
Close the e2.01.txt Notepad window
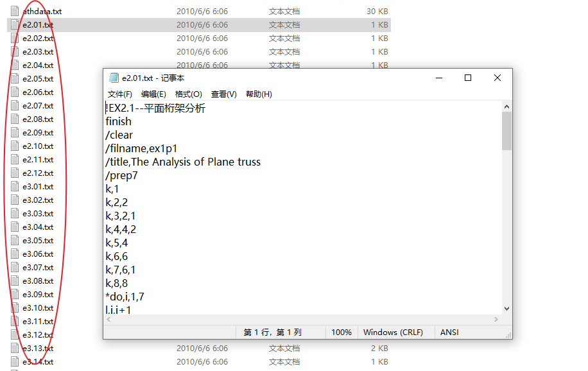(x=497, y=78)
